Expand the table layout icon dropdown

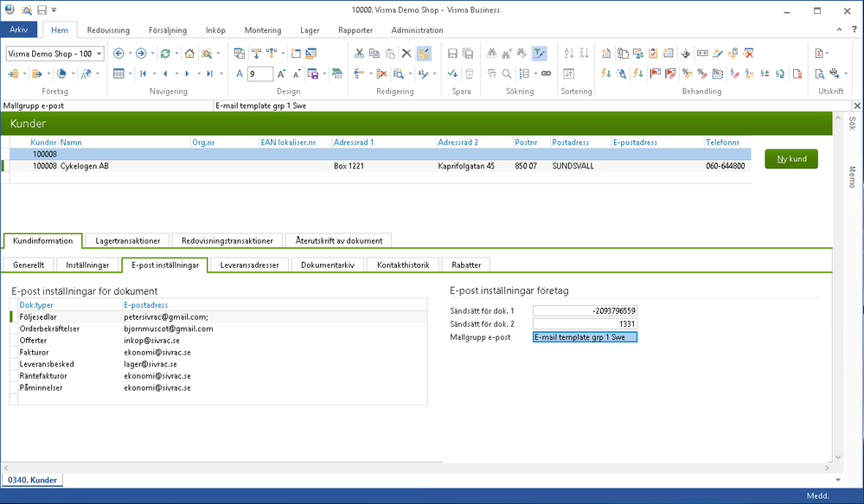[130, 73]
